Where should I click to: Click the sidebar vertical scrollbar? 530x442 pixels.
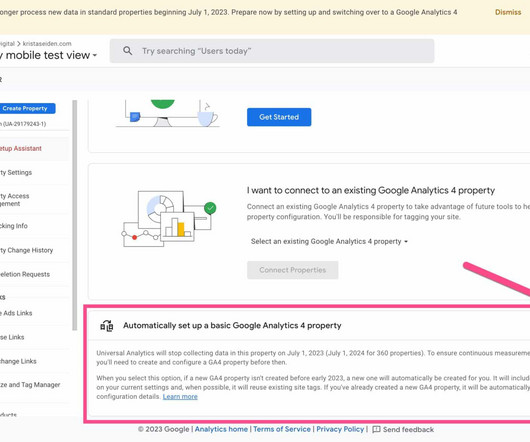coord(75,215)
